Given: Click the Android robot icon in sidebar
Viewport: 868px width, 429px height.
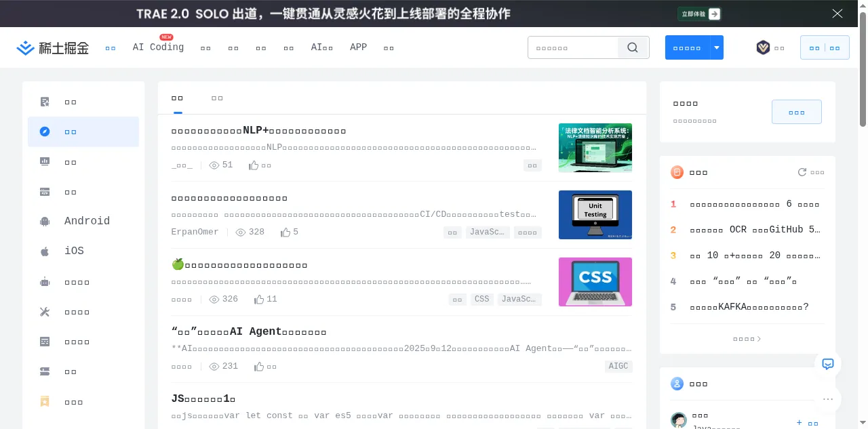Looking at the screenshot, I should point(45,221).
